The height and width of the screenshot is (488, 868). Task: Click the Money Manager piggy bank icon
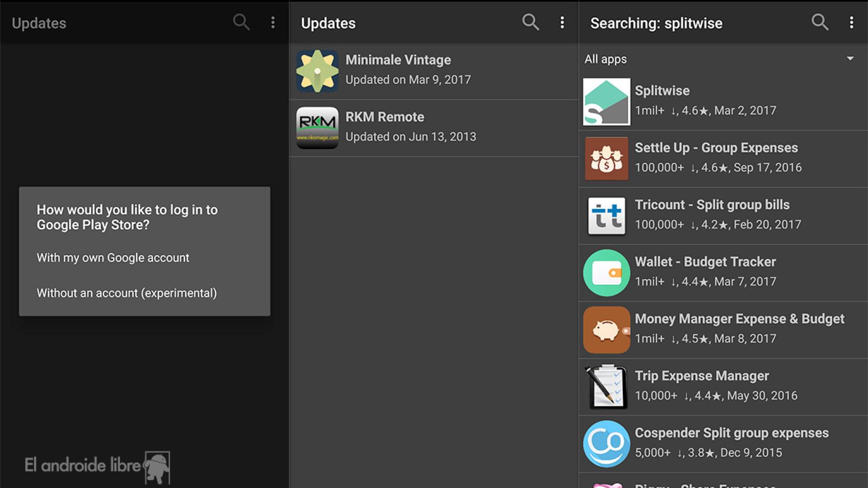click(606, 329)
